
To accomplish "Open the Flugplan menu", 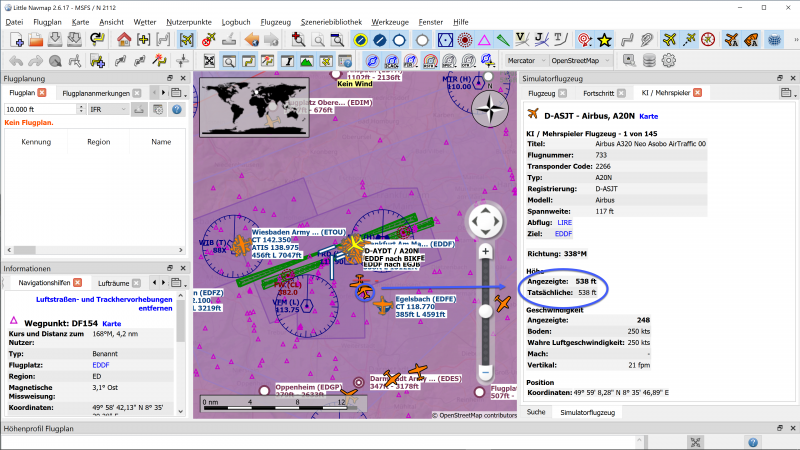I will click(x=47, y=22).
